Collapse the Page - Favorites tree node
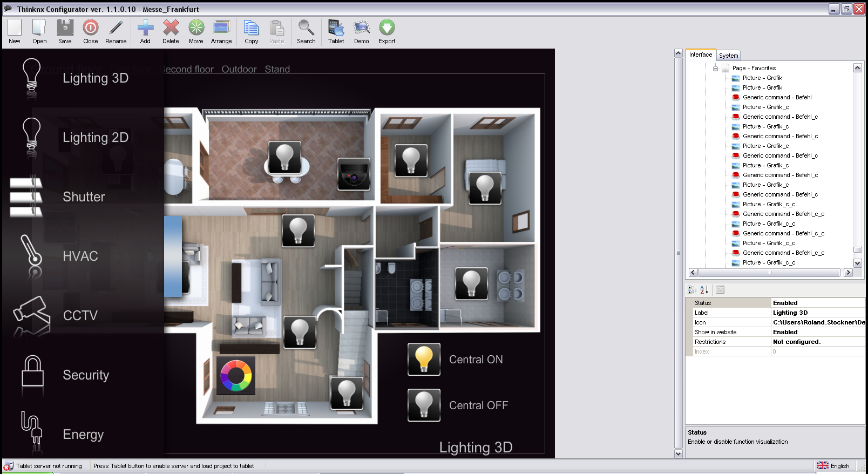Screen dimensions: 868x474 [x=716, y=69]
